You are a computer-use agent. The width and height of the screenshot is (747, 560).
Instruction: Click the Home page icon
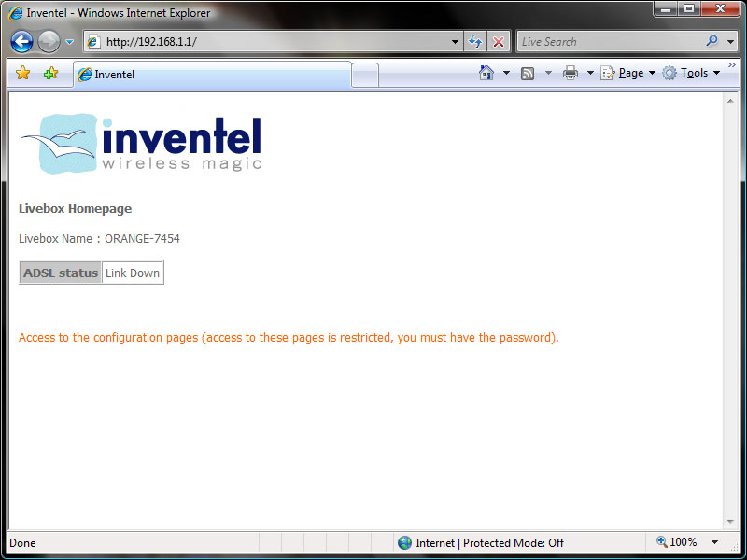click(486, 73)
